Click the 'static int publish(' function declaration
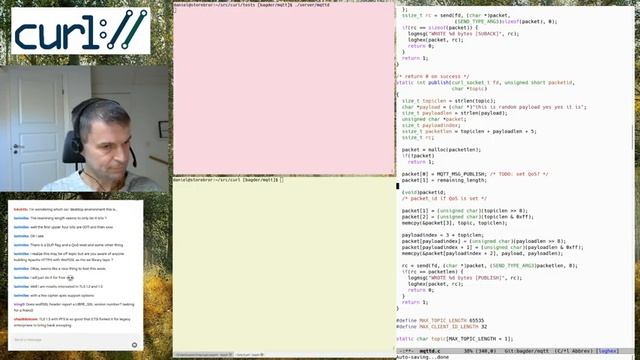This screenshot has width=640, height=360. point(486,82)
